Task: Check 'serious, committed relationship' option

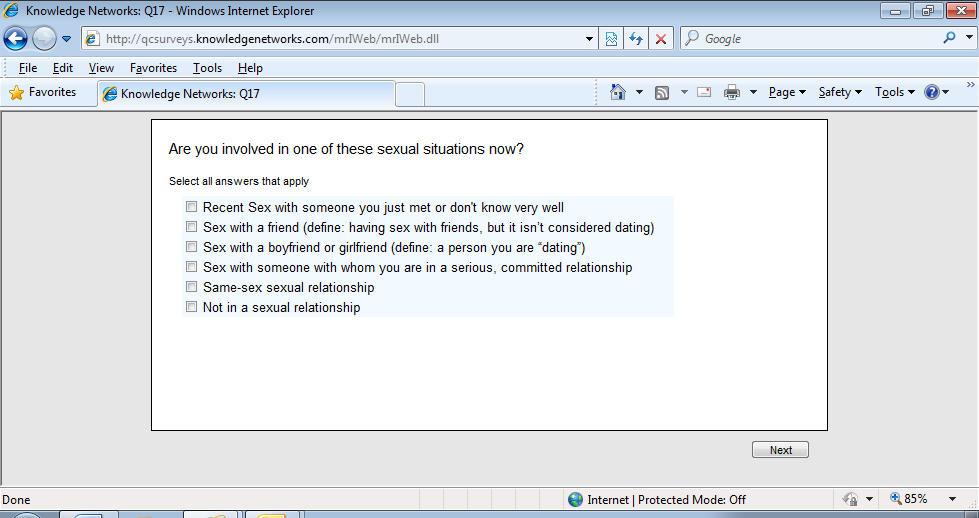Action: pyautogui.click(x=192, y=266)
